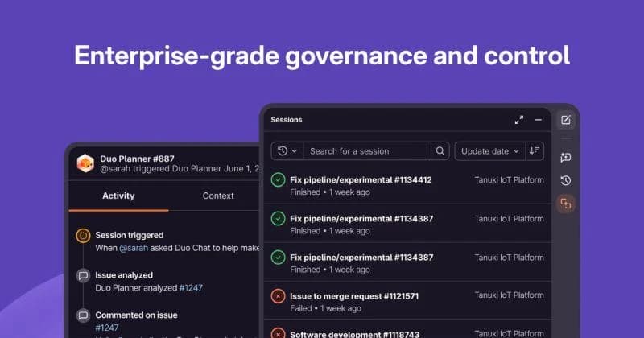644x338 pixels.
Task: Click the Session triggered heading text
Action: tap(130, 235)
